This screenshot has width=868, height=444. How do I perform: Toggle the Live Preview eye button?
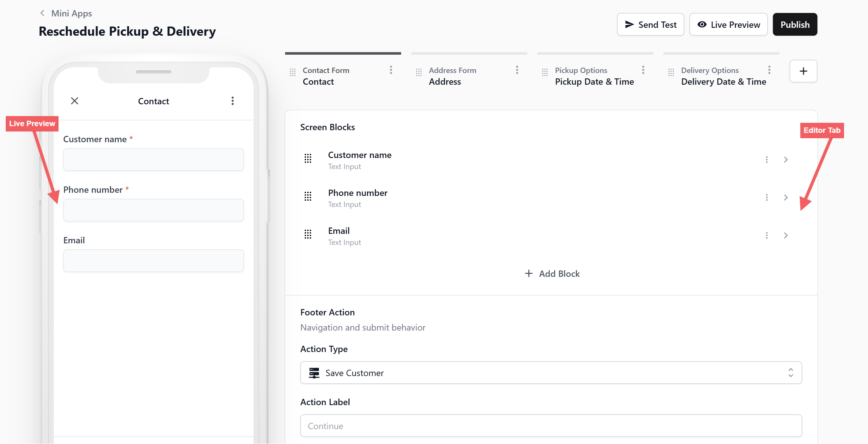pyautogui.click(x=728, y=25)
